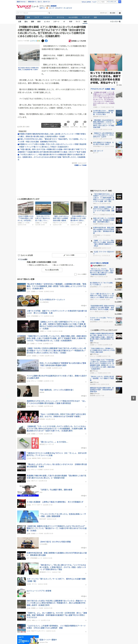The image size is (138, 644).
Task: Open ranking article 地図あり 山形大学医学部のキャンパス内
Action: coord(104,135)
